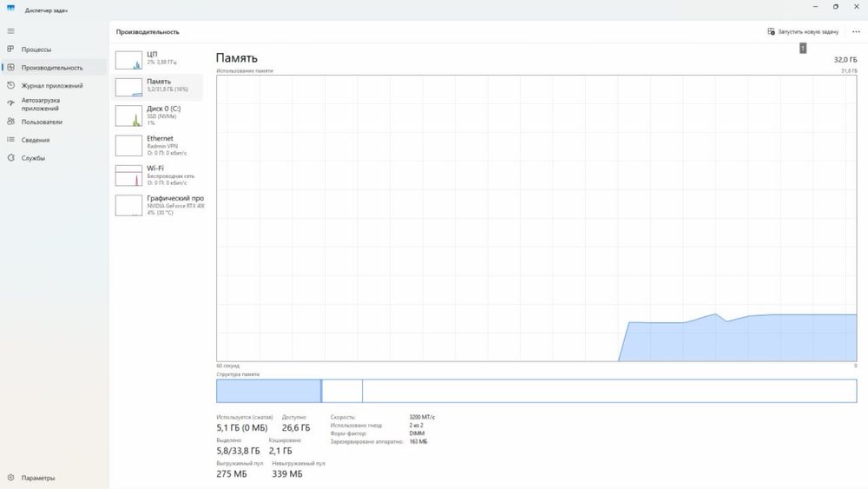This screenshot has width=868, height=489.
Task: Click the Task Manager app icon in title bar
Action: pos(10,8)
